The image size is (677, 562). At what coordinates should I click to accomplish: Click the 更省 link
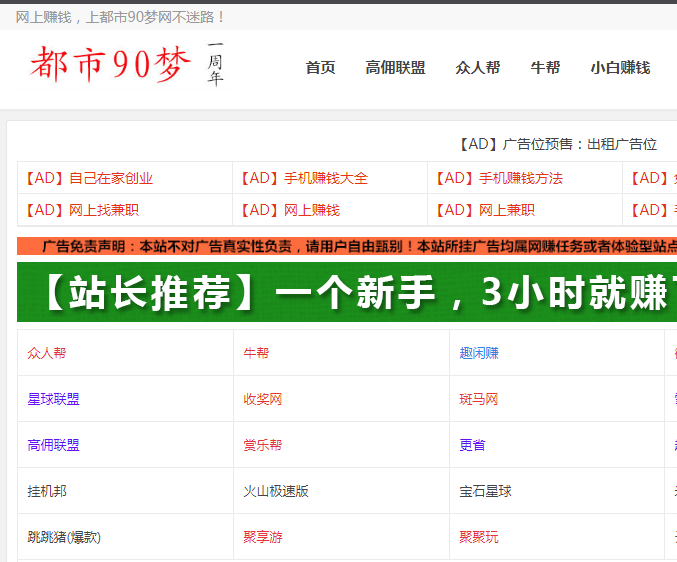coord(472,445)
